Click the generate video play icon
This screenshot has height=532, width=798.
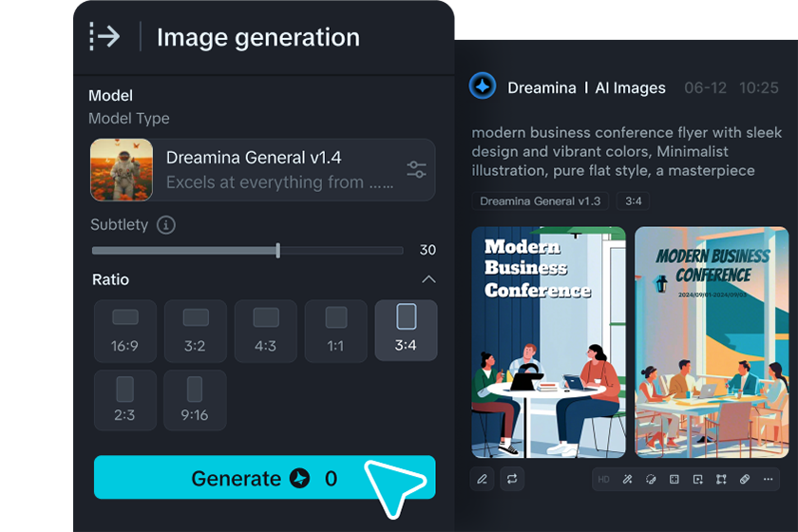pyautogui.click(x=697, y=479)
